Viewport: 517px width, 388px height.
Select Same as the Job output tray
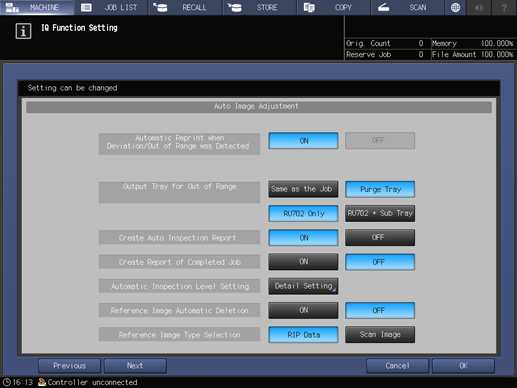[x=303, y=189]
